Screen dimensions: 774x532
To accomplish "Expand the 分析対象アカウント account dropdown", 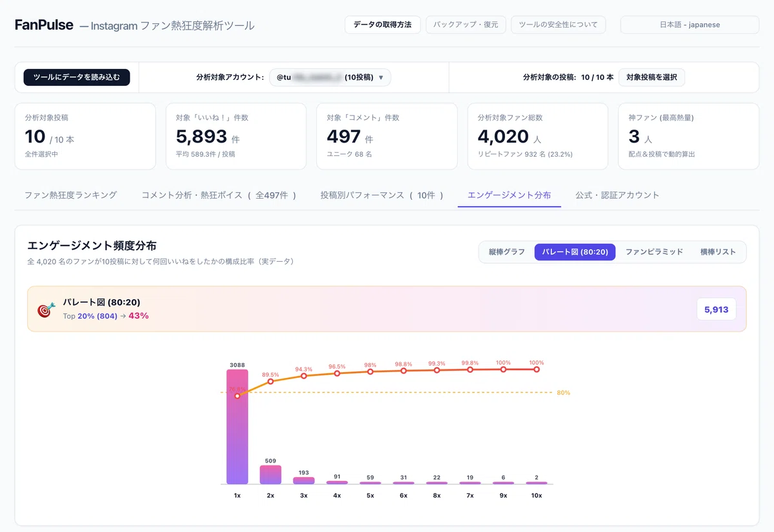I will 330,77.
